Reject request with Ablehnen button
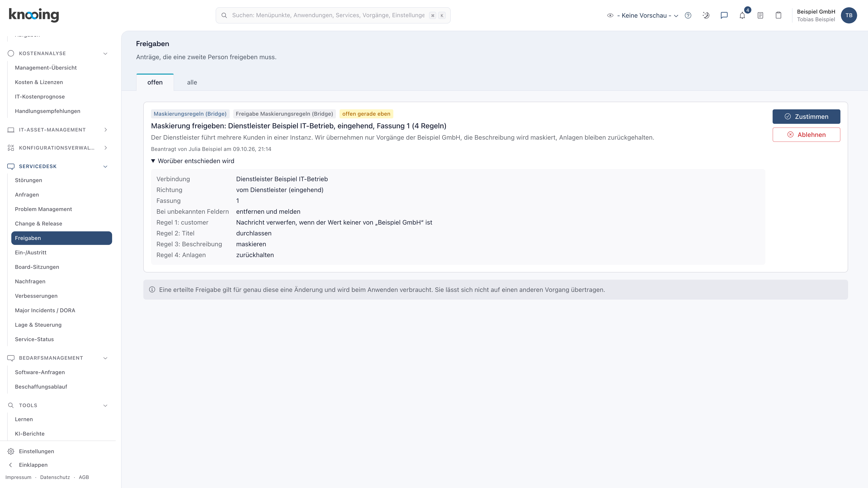 [x=806, y=135]
